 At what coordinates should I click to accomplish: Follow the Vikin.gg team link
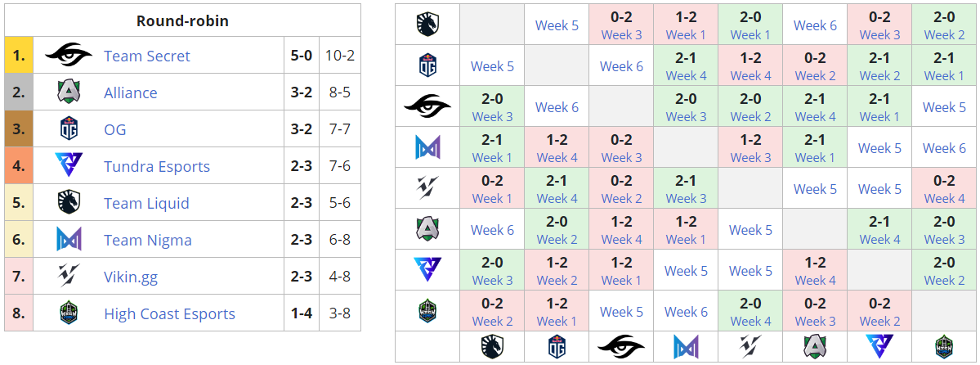tap(131, 277)
